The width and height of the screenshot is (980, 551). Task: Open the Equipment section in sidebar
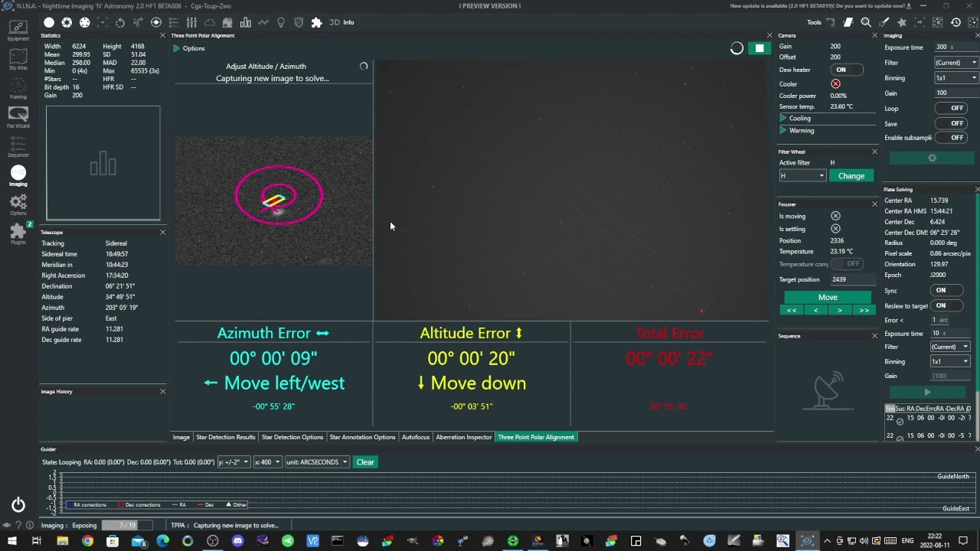pyautogui.click(x=18, y=31)
